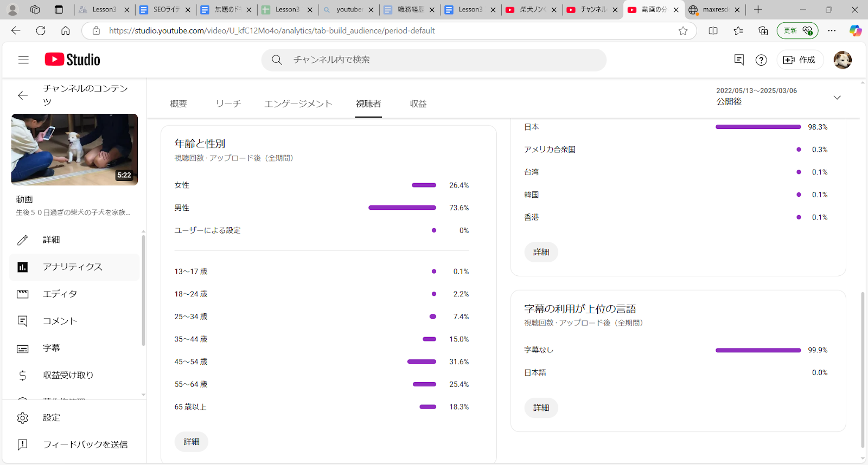Viewport: 868px width, 465px height.
Task: Click the 日本 98.3% bar
Action: click(x=758, y=127)
